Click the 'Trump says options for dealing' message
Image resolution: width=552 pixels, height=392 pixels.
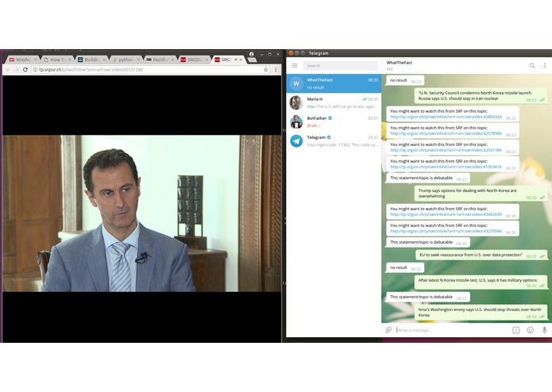tap(481, 194)
